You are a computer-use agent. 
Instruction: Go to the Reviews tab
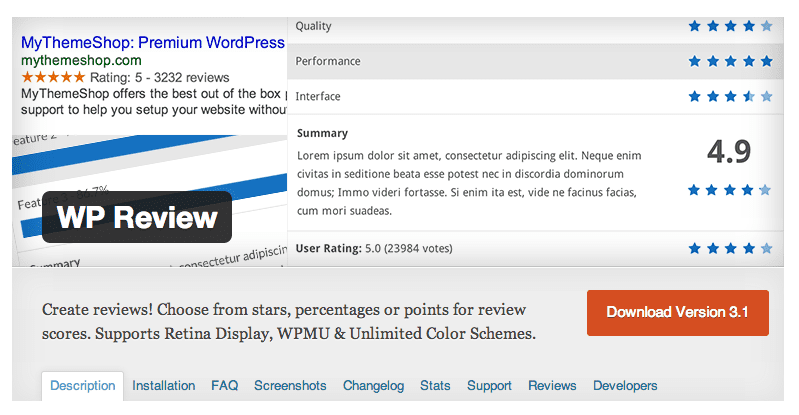(x=552, y=386)
